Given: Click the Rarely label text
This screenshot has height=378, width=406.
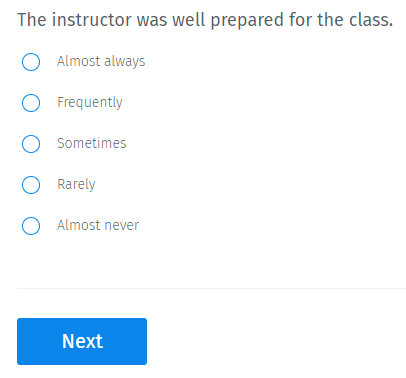Looking at the screenshot, I should pos(76,185).
